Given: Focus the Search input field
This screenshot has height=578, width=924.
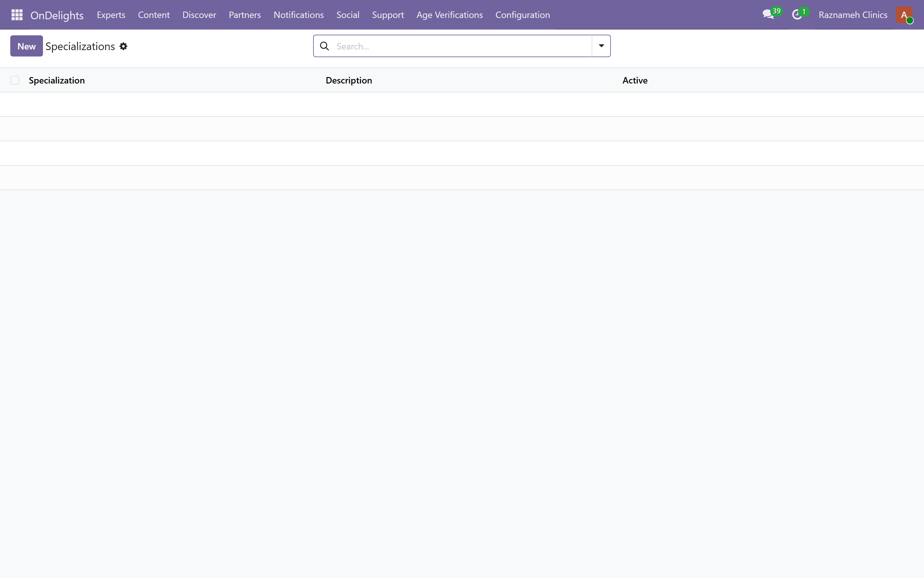Looking at the screenshot, I should [462, 46].
